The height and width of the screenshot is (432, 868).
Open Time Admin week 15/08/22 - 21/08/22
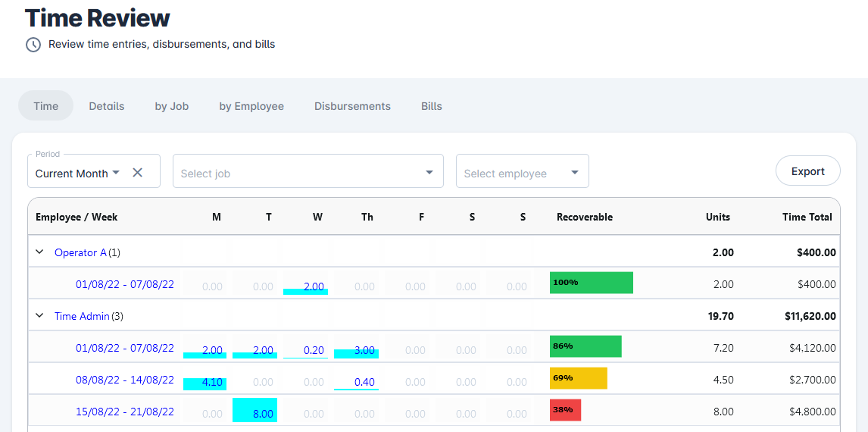125,412
